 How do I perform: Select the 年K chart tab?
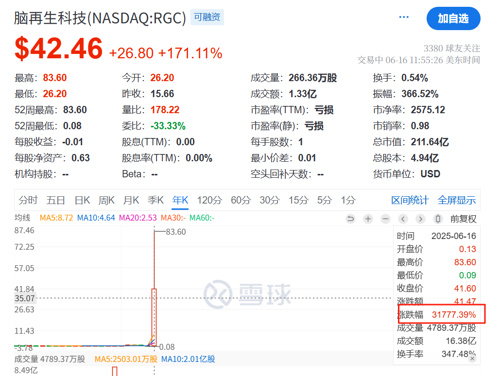click(x=180, y=200)
